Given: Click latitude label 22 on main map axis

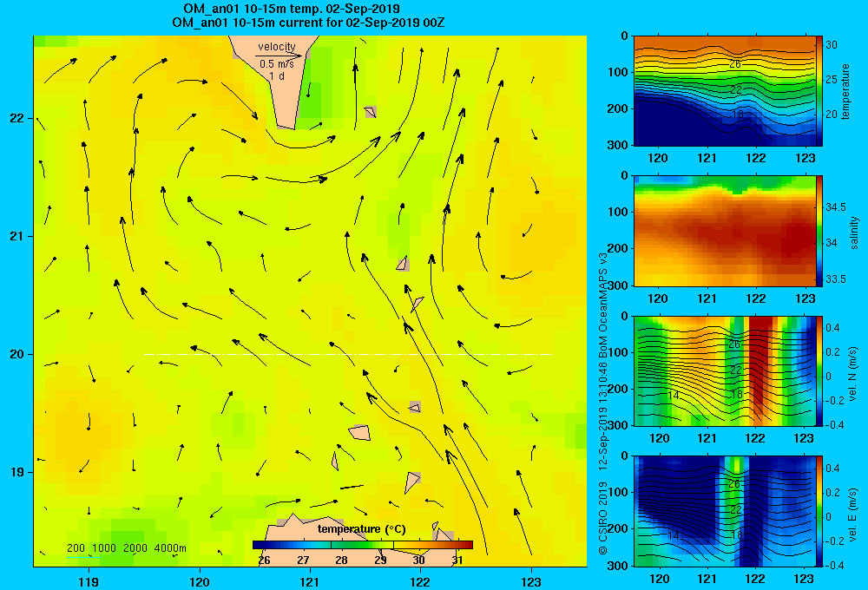Looking at the screenshot, I should [x=17, y=119].
